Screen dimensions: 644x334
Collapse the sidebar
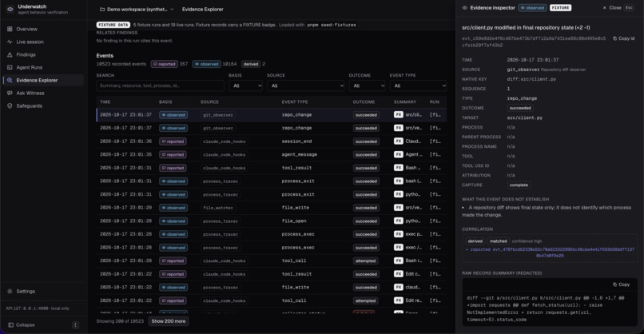point(22,325)
